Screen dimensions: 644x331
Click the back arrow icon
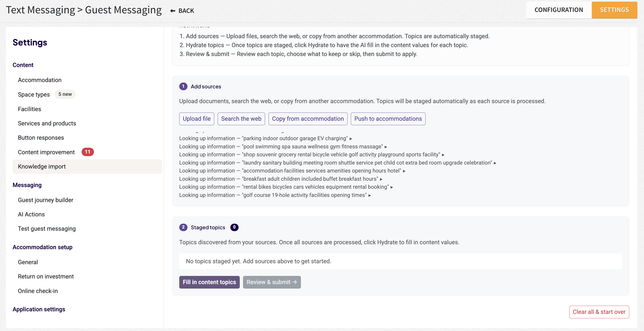pos(172,11)
